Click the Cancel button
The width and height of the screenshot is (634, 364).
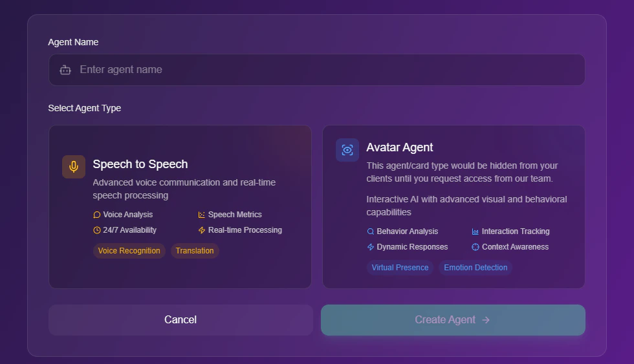tap(180, 320)
